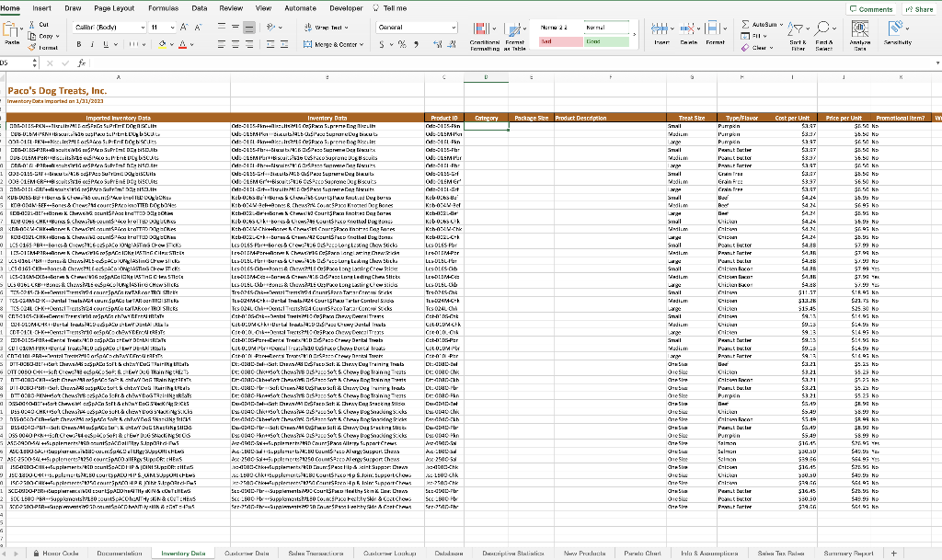Click the Sort & Filter icon
This screenshot has height=560, width=942.
tap(798, 29)
